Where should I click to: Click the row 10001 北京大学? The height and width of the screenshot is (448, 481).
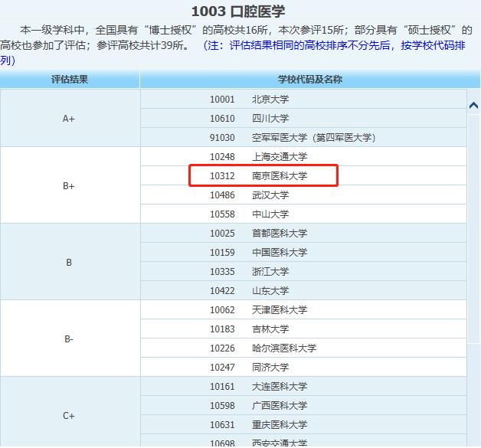303,99
